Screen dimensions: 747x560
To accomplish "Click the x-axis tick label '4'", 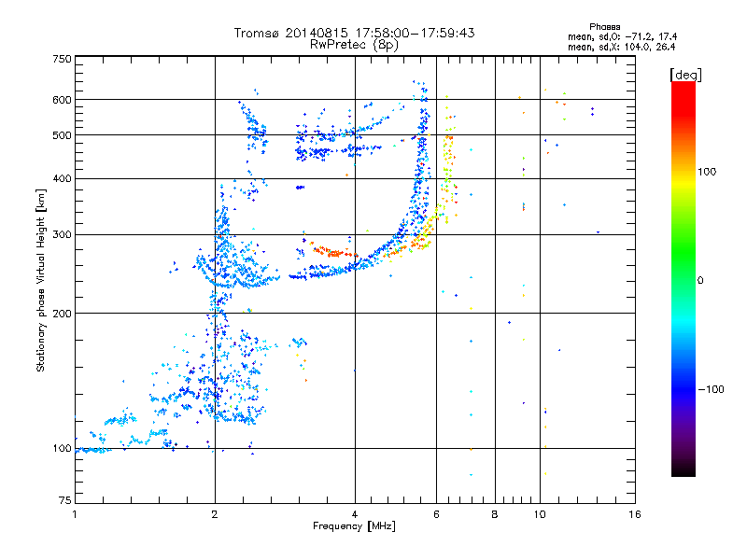I will coord(355,514).
